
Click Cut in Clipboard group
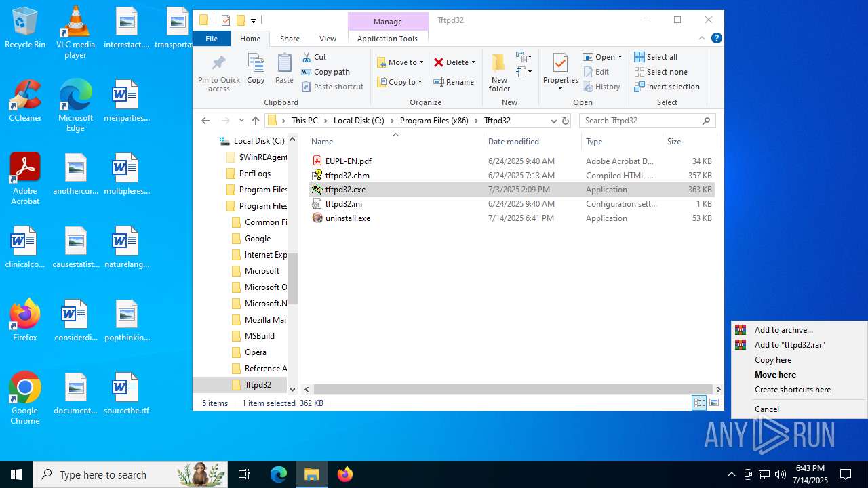point(314,57)
